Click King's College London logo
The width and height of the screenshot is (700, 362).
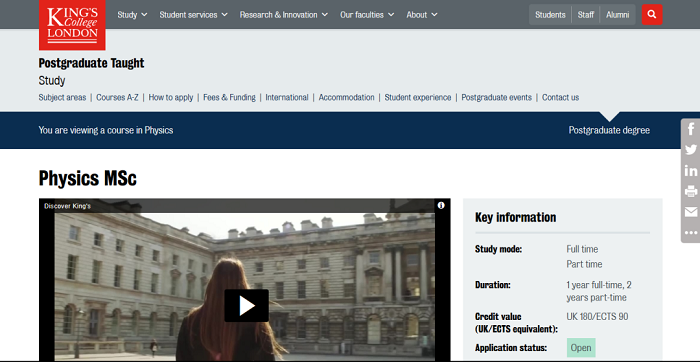(72, 25)
